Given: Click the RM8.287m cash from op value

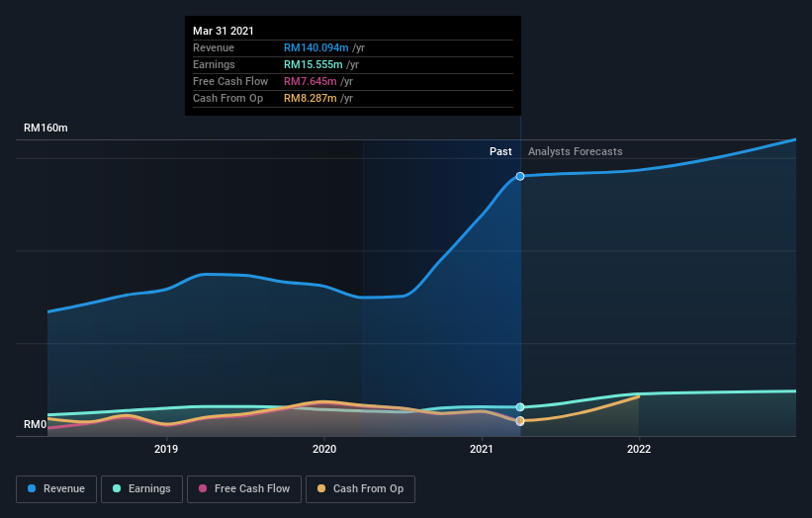Looking at the screenshot, I should point(311,98).
